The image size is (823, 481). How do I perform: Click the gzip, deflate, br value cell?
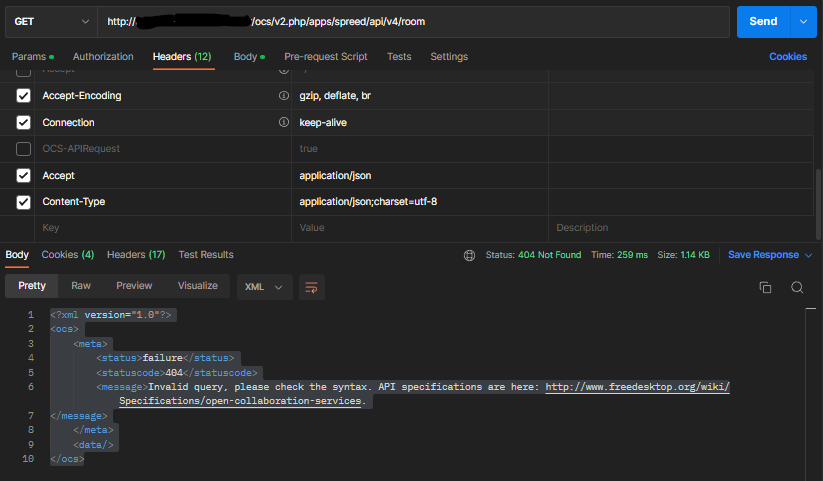tap(420, 96)
